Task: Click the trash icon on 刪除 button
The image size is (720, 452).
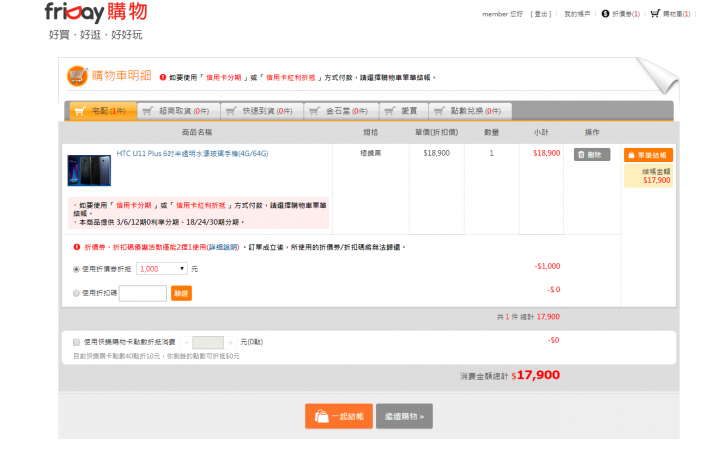Action: pyautogui.click(x=581, y=155)
